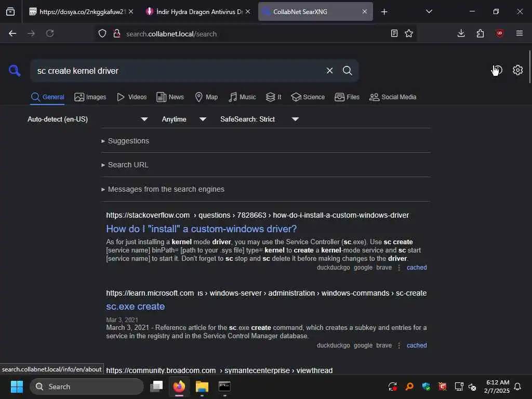Click the search query input field
The width and height of the screenshot is (532, 399).
pos(178,71)
